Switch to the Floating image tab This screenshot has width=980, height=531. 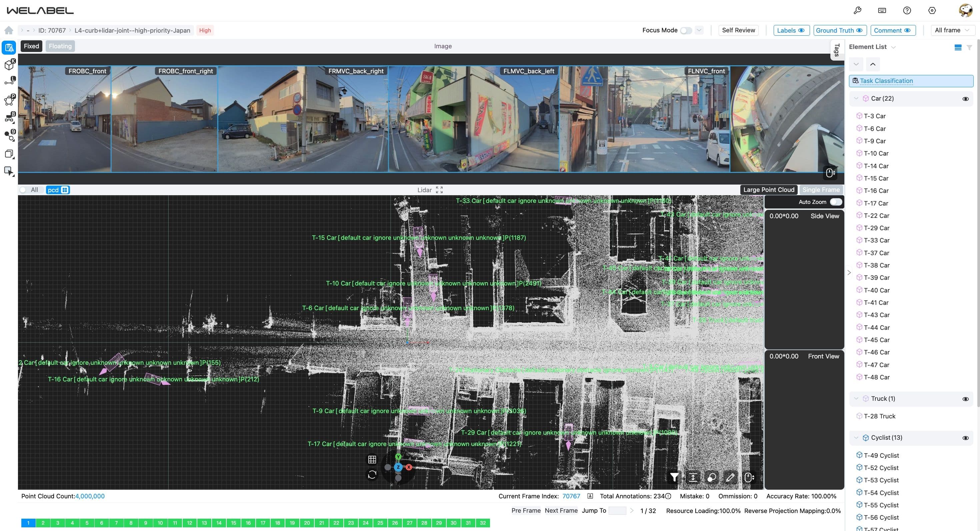point(60,46)
